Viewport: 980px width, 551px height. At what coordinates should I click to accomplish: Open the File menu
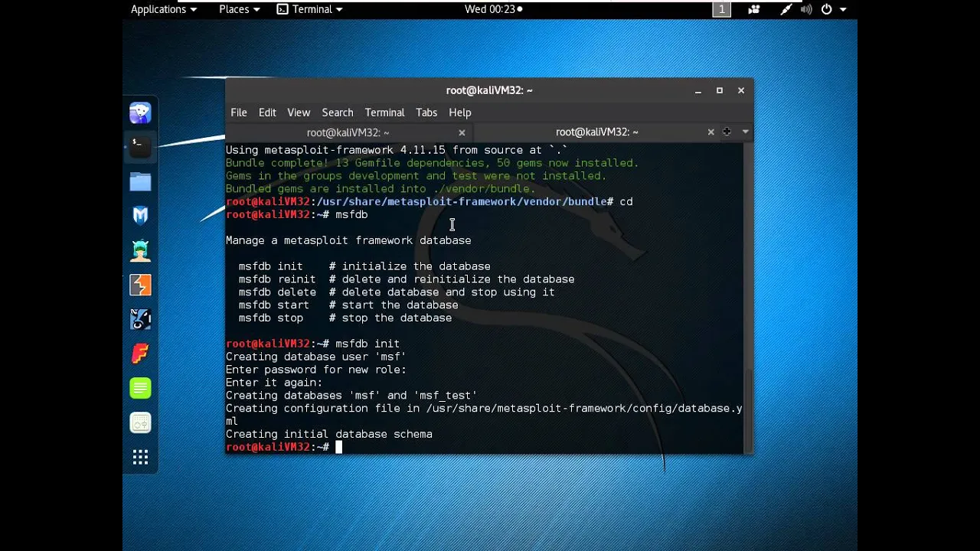coord(239,112)
